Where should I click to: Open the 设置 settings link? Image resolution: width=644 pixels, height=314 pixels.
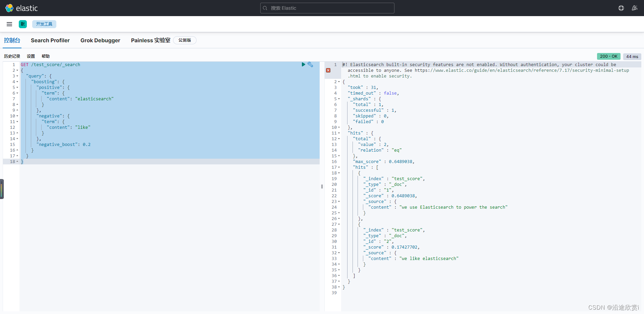tap(31, 56)
